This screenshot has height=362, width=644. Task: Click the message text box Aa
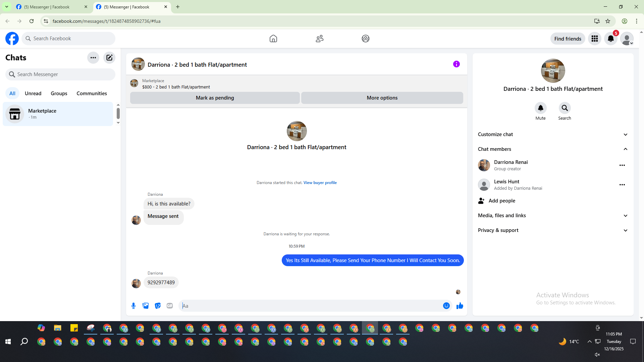pyautogui.click(x=310, y=306)
